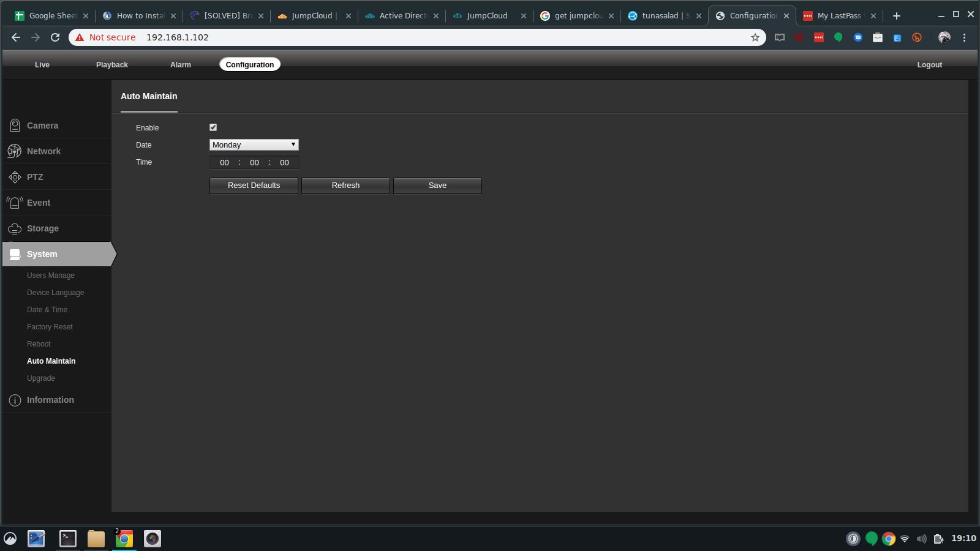Select the PTZ directional icon
The width and height of the screenshot is (980, 551).
pos(15,177)
